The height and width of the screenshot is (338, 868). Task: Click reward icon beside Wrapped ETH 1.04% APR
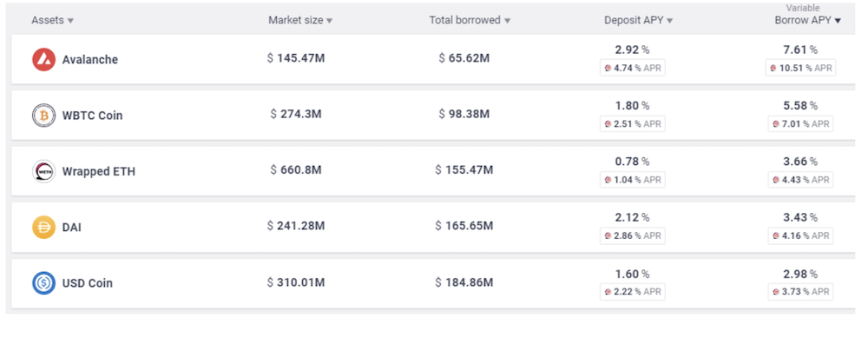pos(608,180)
